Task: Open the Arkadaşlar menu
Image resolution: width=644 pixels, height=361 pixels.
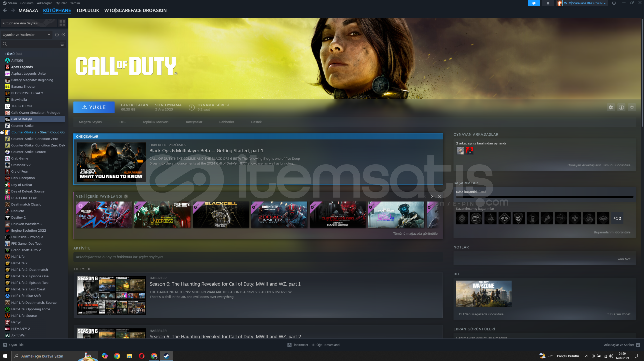Action: 44,3
